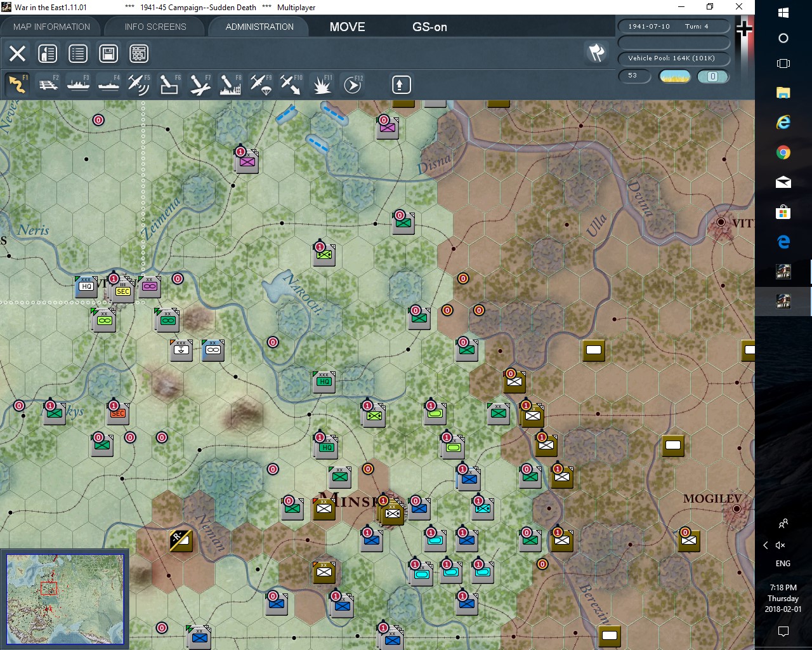
Task: Click the German cross side indicator
Action: point(744,29)
